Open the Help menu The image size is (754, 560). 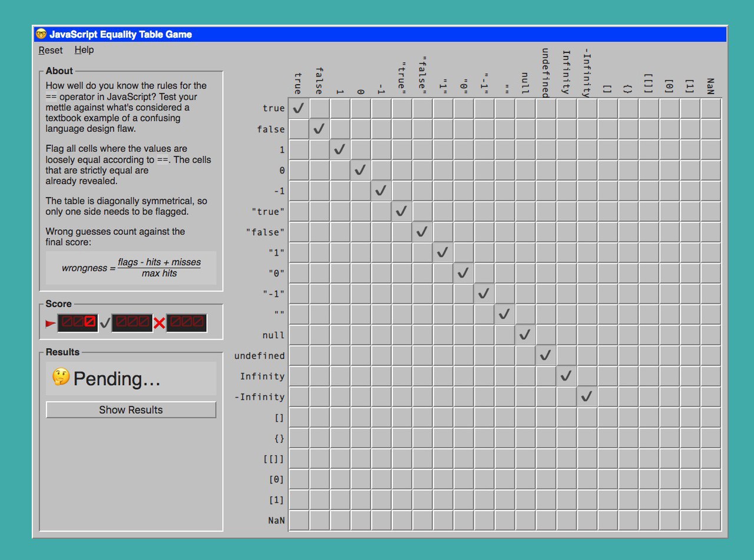tap(84, 50)
